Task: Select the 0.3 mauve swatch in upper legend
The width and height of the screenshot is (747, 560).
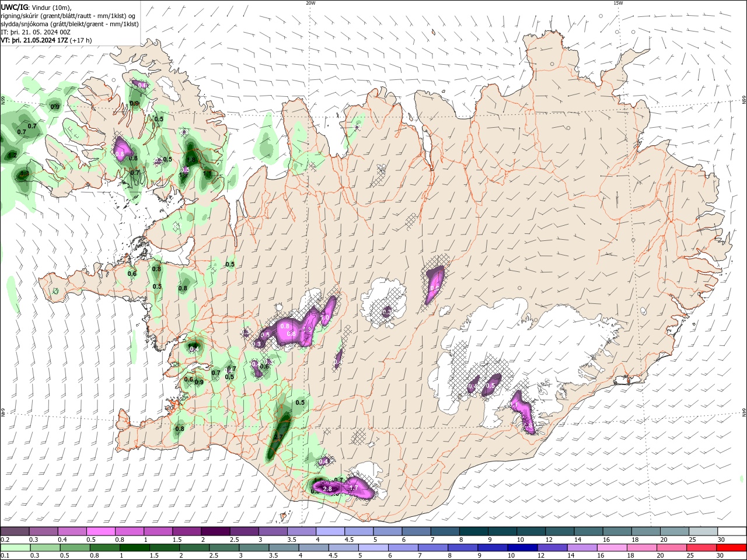Action: pos(43,531)
